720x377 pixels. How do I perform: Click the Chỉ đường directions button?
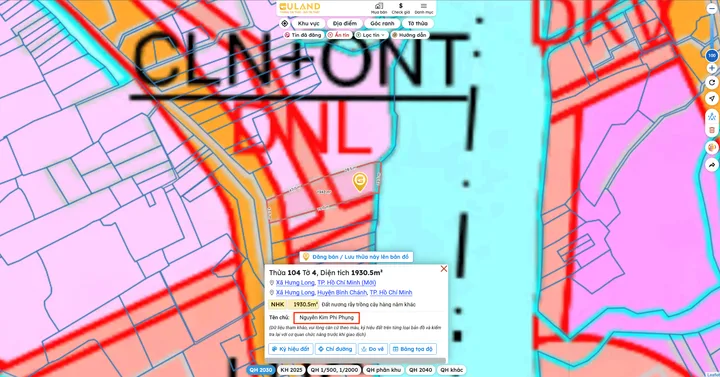[335, 349]
